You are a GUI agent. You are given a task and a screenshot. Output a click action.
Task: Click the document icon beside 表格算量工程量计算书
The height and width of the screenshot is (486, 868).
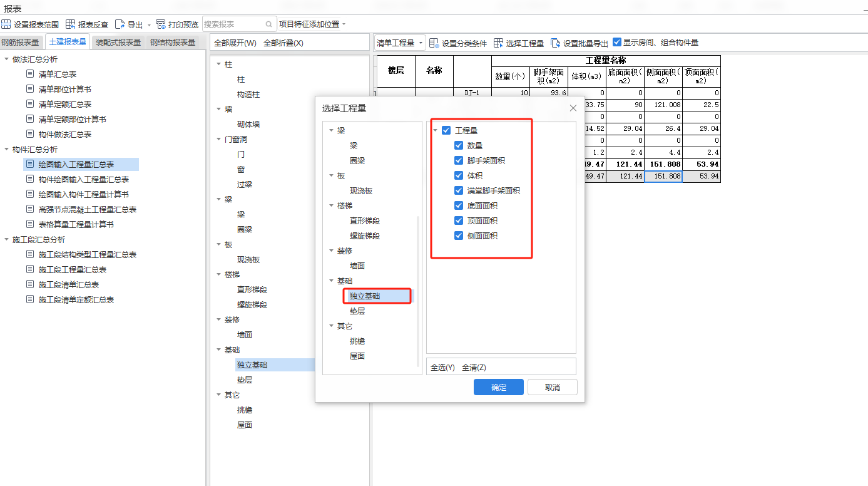tap(30, 224)
